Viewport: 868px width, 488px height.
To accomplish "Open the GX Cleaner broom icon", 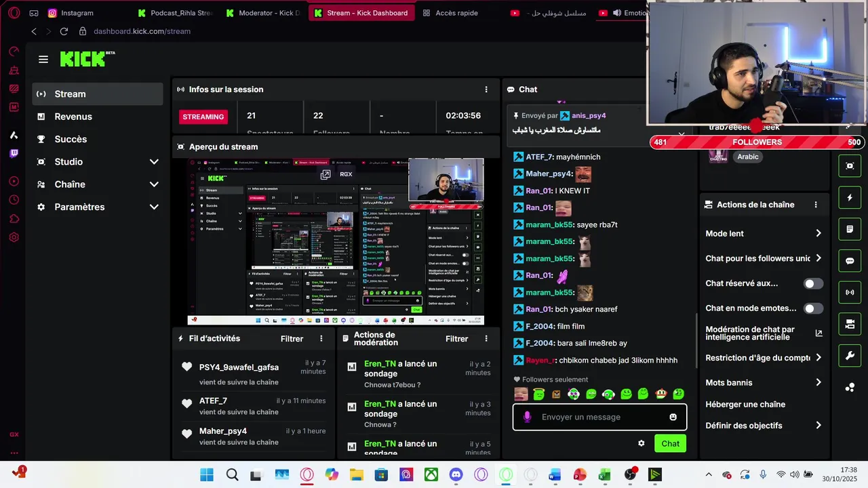I will (x=14, y=70).
